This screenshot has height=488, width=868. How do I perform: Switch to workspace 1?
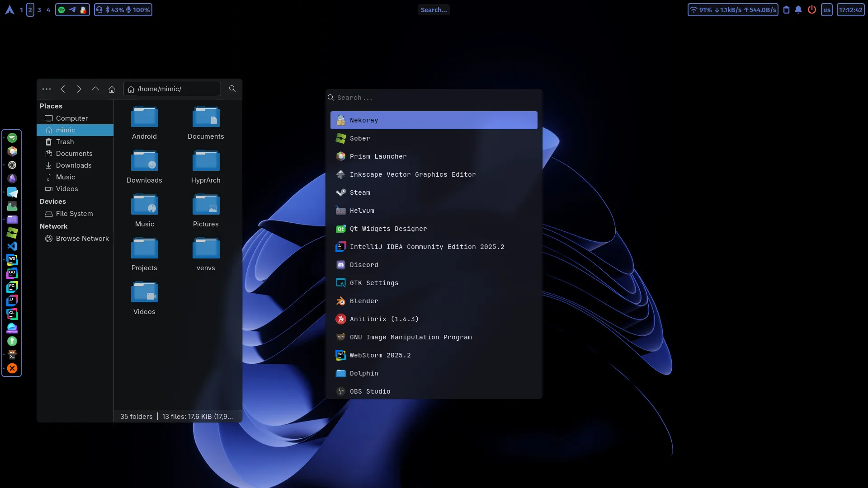coord(21,10)
